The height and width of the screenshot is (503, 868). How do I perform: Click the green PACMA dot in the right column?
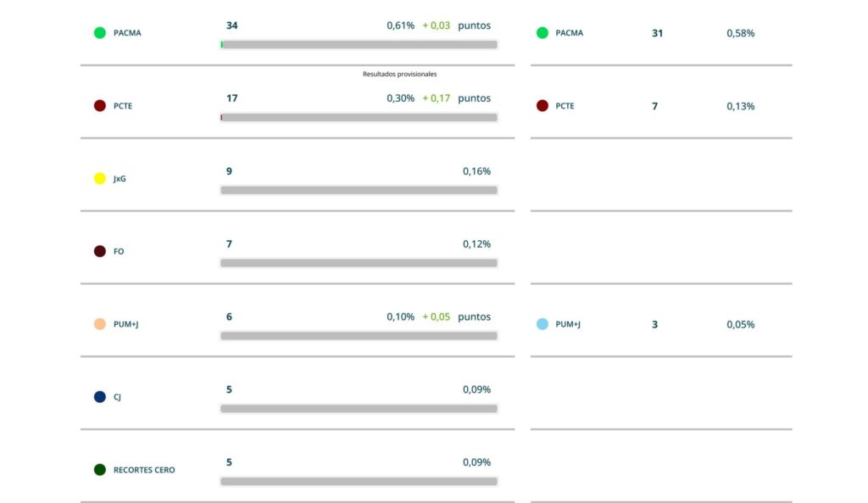pos(542,33)
